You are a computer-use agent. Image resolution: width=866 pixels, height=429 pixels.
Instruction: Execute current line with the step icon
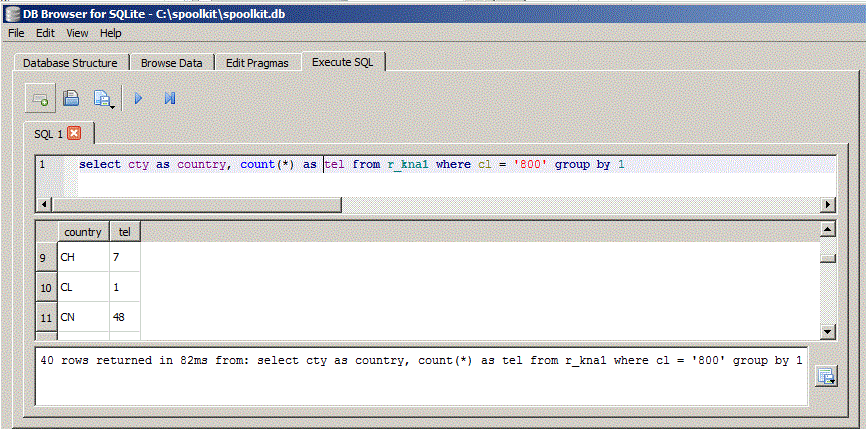pos(170,99)
